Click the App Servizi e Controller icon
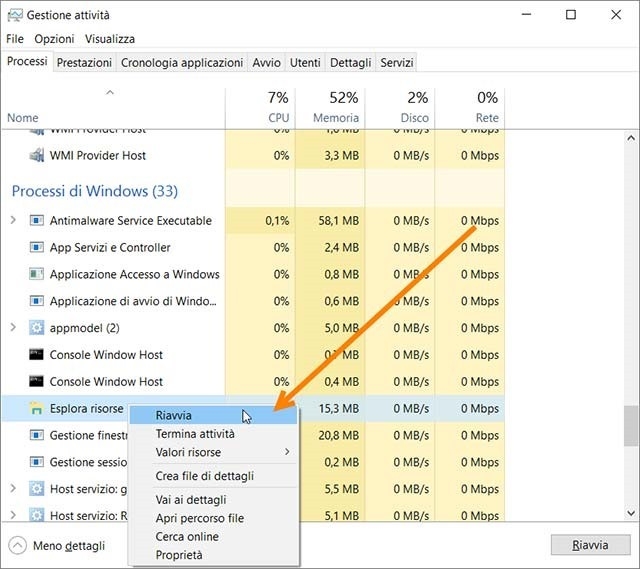 (x=36, y=247)
